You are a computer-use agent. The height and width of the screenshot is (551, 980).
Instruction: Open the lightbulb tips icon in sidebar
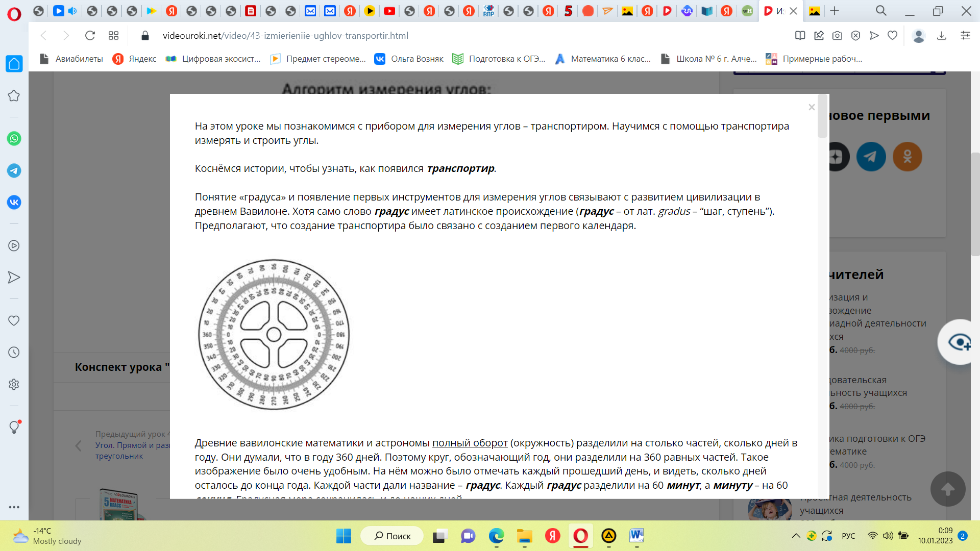pyautogui.click(x=14, y=428)
